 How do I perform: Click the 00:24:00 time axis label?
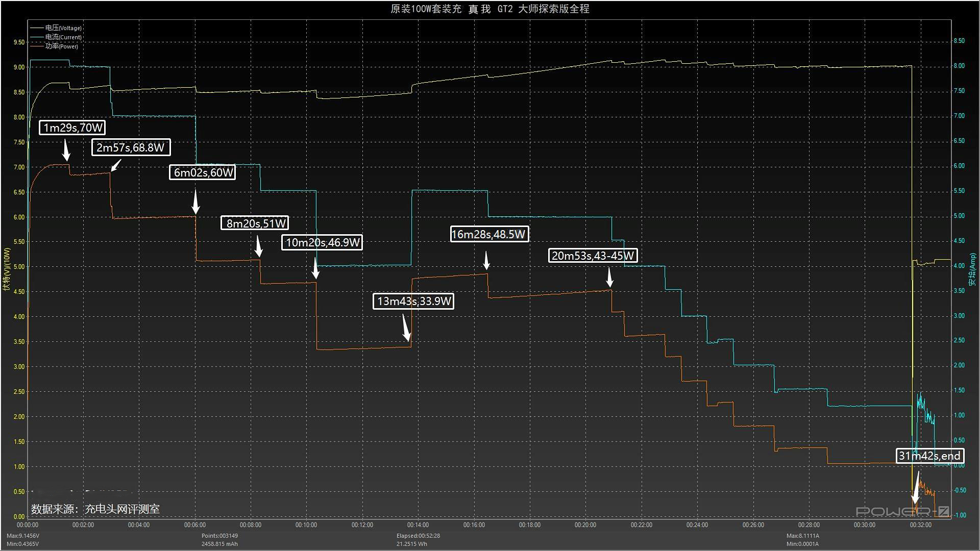coord(697,525)
